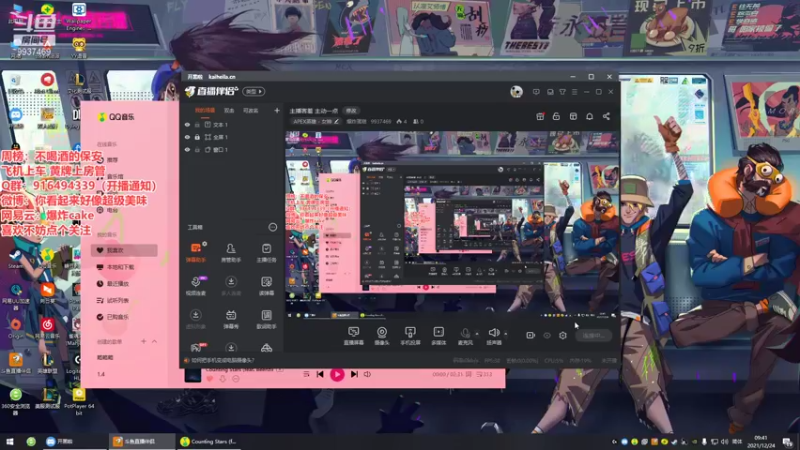Viewport: 800px width, 450px height.
Task: Click the open-padlock icon above the preview
Action: [x=556, y=116]
